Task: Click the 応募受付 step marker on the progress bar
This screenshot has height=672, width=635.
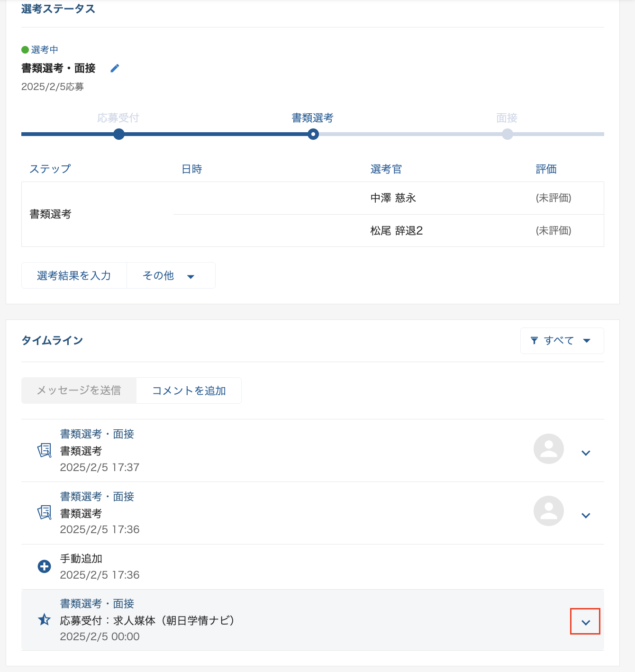Action: (x=119, y=134)
